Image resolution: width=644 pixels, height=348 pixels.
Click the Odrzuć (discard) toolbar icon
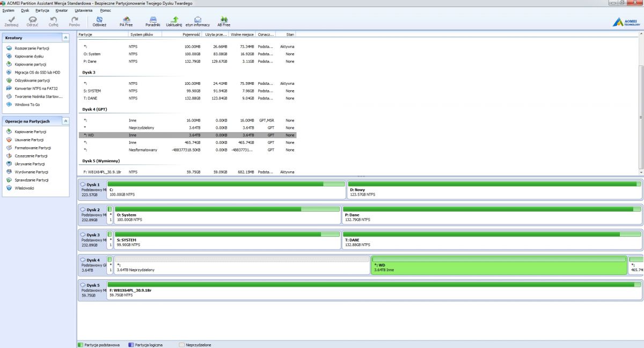pos(32,21)
